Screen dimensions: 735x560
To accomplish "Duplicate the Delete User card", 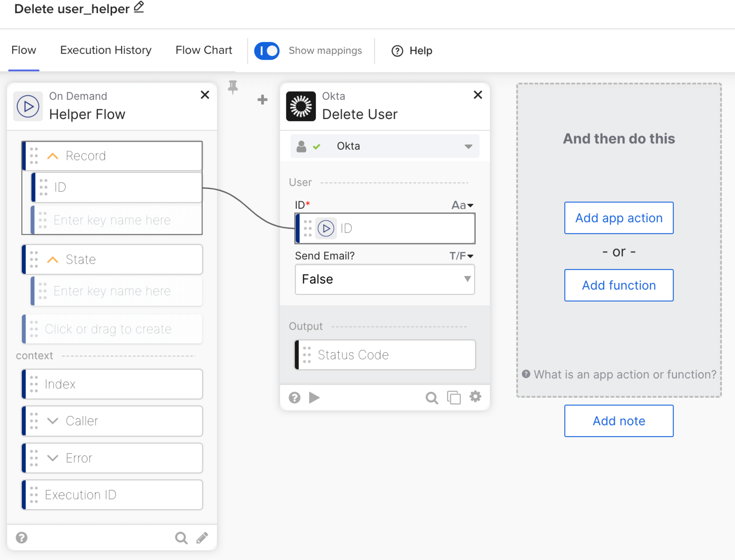I will pos(454,397).
